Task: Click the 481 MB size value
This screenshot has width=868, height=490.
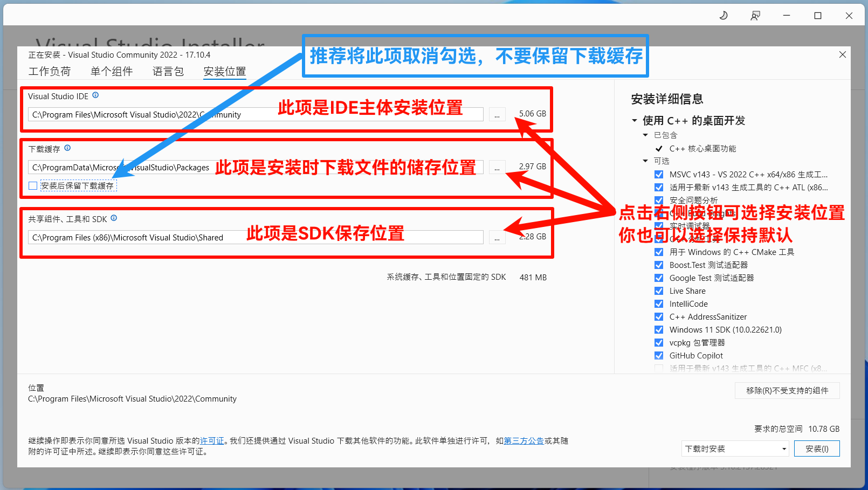Action: coord(533,278)
